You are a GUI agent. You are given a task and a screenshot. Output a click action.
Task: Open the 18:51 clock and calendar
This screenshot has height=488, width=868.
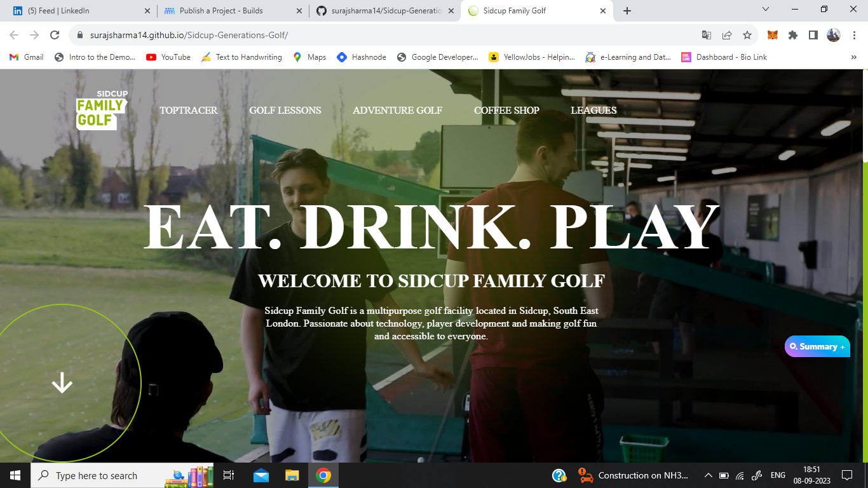coord(812,475)
